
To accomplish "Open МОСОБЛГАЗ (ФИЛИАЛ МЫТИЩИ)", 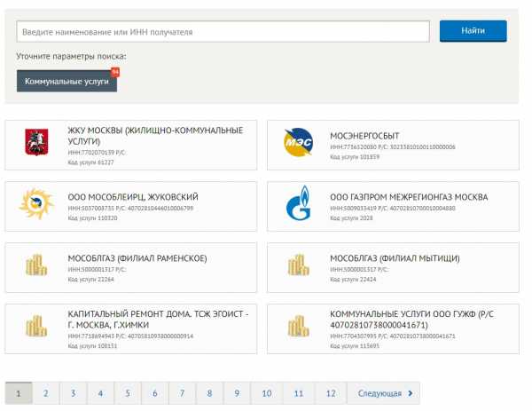I will coord(393,268).
